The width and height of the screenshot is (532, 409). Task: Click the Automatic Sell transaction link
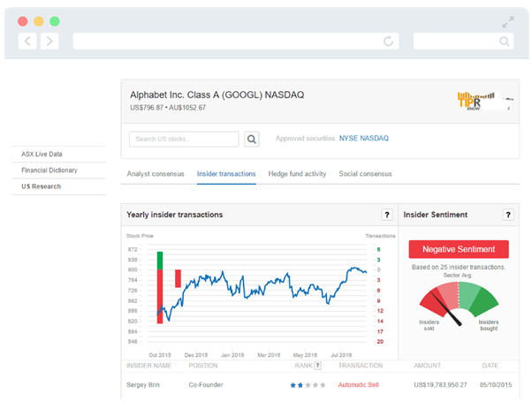tap(358, 385)
